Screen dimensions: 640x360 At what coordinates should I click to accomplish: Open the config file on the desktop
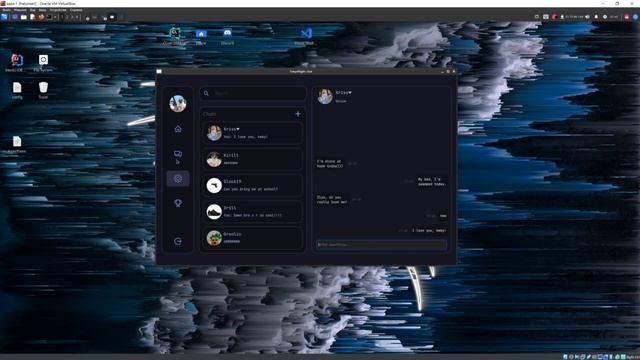(17, 90)
